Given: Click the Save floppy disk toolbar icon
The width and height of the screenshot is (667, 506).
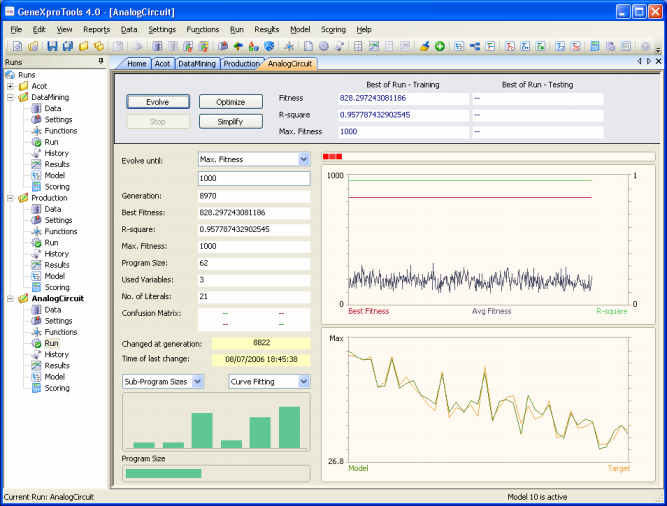Looking at the screenshot, I should coord(52,46).
